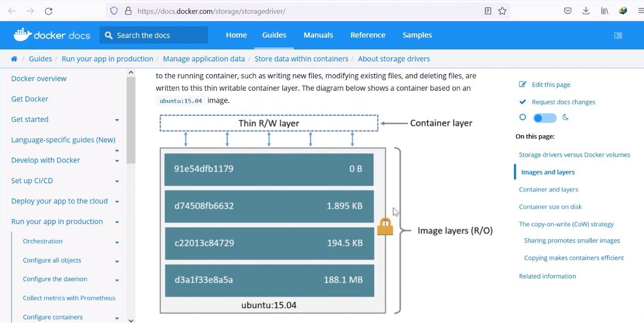Collapse Run your app in production

[x=117, y=222]
